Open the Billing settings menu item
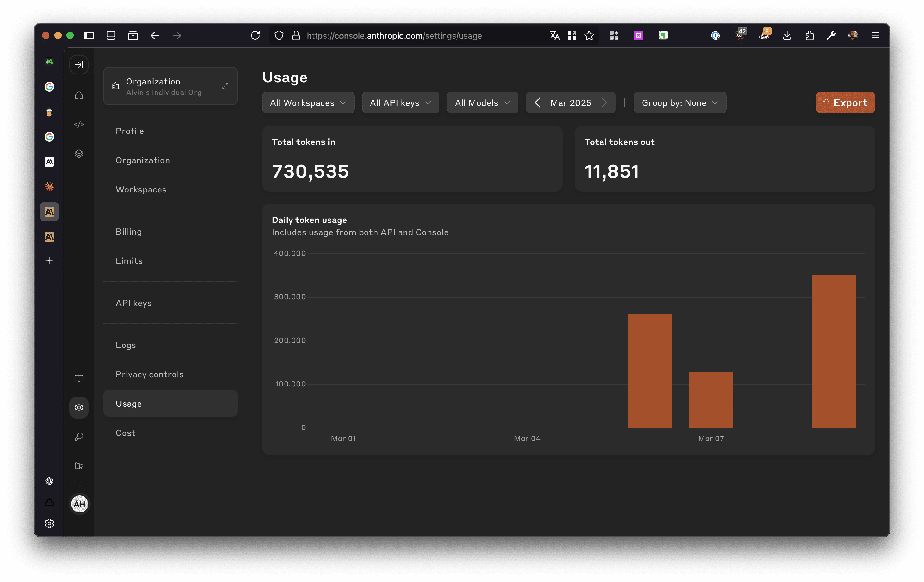 (129, 232)
